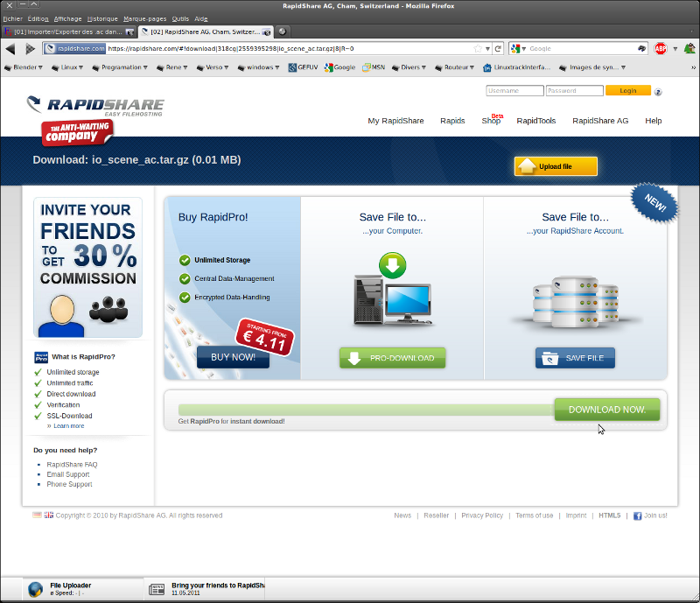
Task: Open the GEFUV bookmark
Action: 303,67
